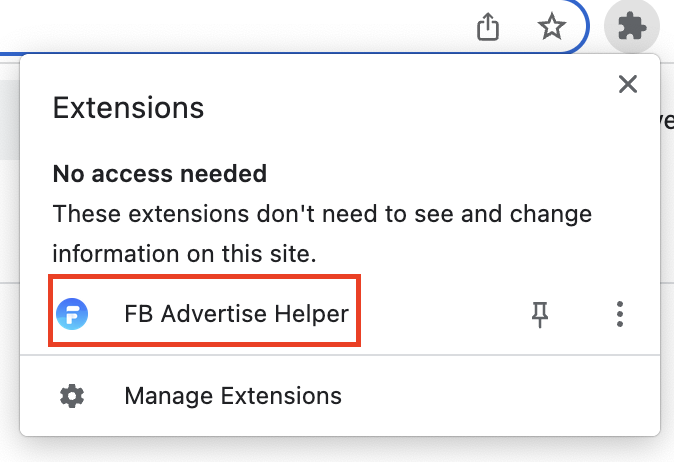This screenshot has height=462, width=674.
Task: Click the red-highlighted FB Advertise Helper row
Action: pyautogui.click(x=204, y=311)
